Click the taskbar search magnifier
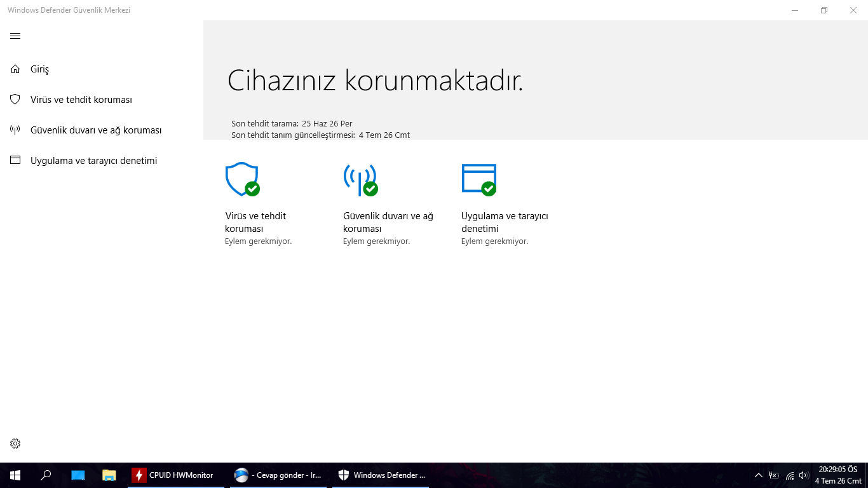This screenshot has height=488, width=868. tap(46, 475)
